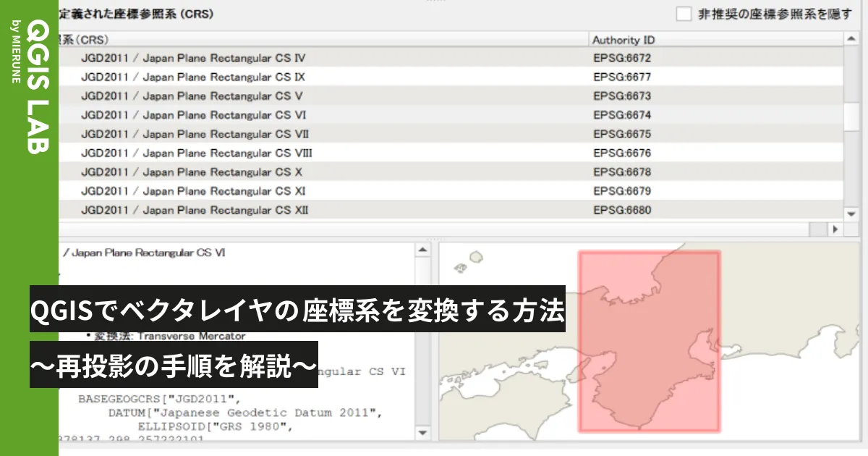Click the DATUM Japanese Geodetic Datum 2011 line
868x456 pixels.
coord(245,413)
